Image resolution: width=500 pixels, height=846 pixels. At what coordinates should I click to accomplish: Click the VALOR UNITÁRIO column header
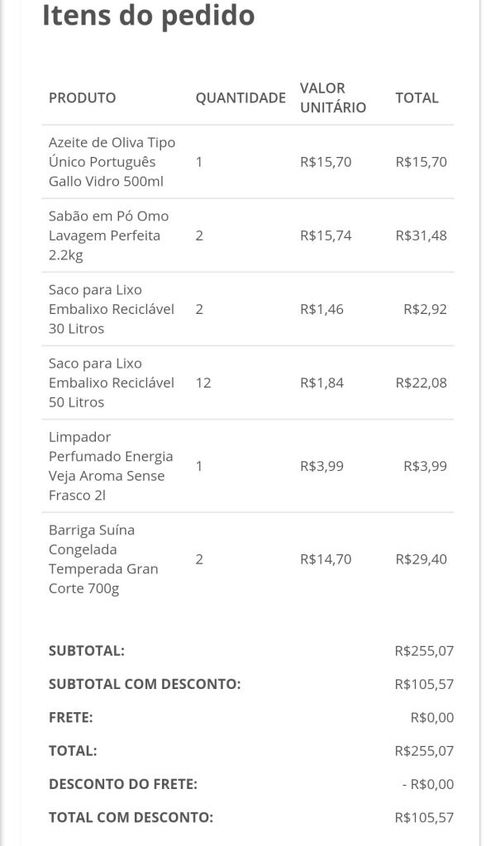point(333,98)
